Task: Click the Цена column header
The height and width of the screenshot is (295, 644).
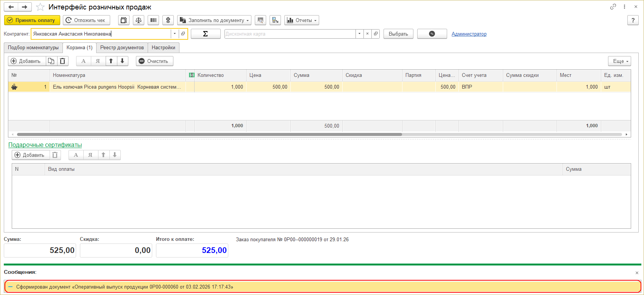Action: 268,75
